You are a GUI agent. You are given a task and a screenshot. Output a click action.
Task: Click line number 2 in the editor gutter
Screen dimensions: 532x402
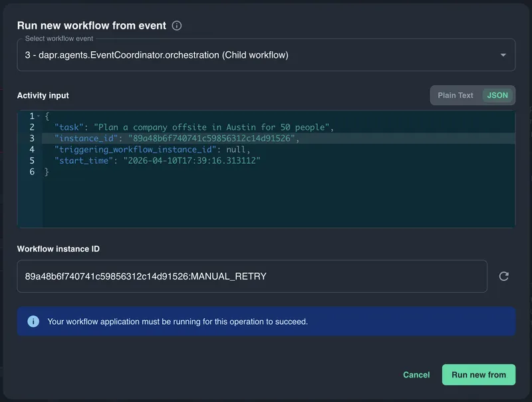point(31,127)
